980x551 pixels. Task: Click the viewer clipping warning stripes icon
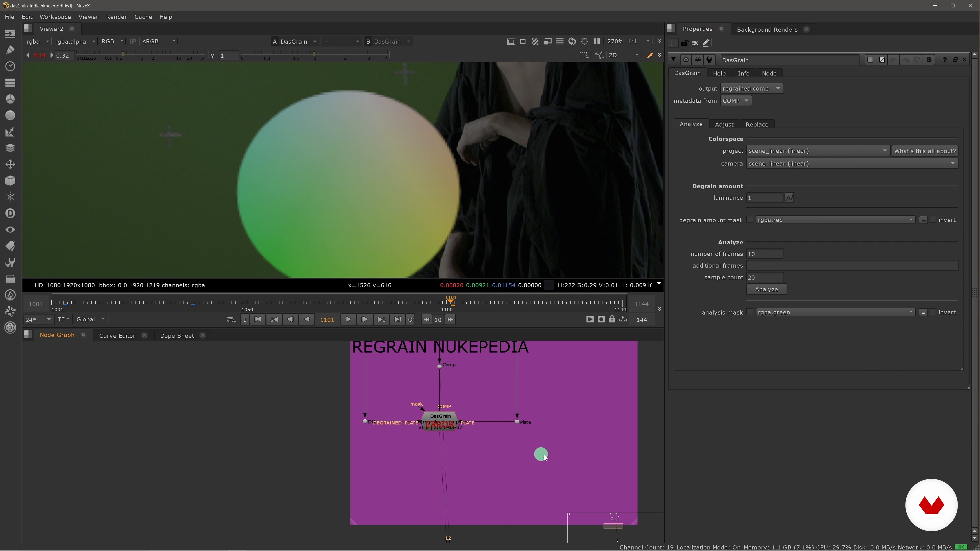(535, 41)
